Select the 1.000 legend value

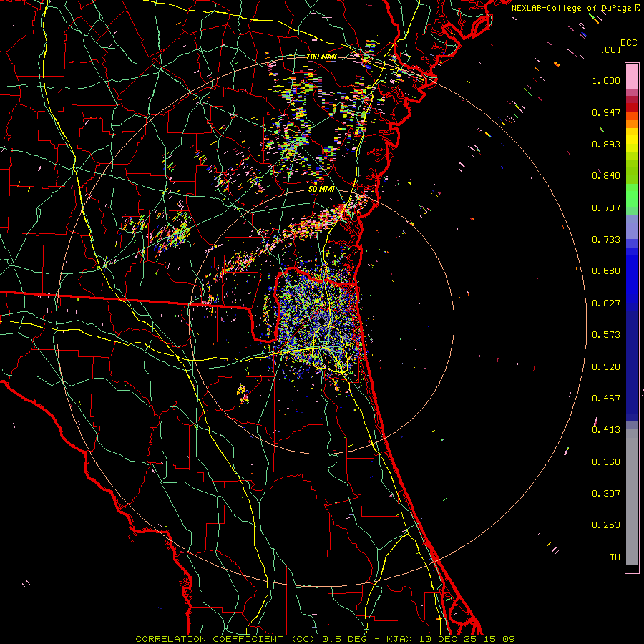point(606,80)
